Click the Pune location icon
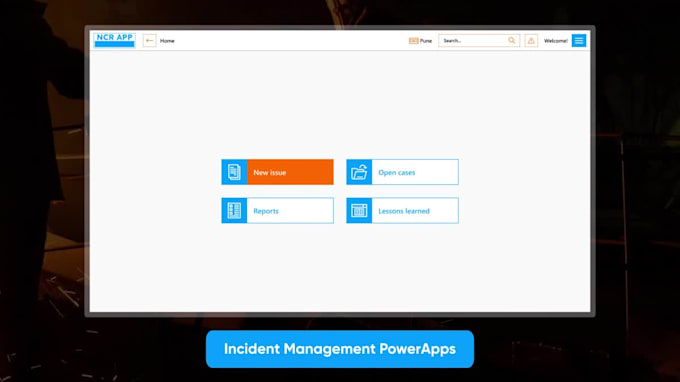This screenshot has width=680, height=382. click(413, 41)
